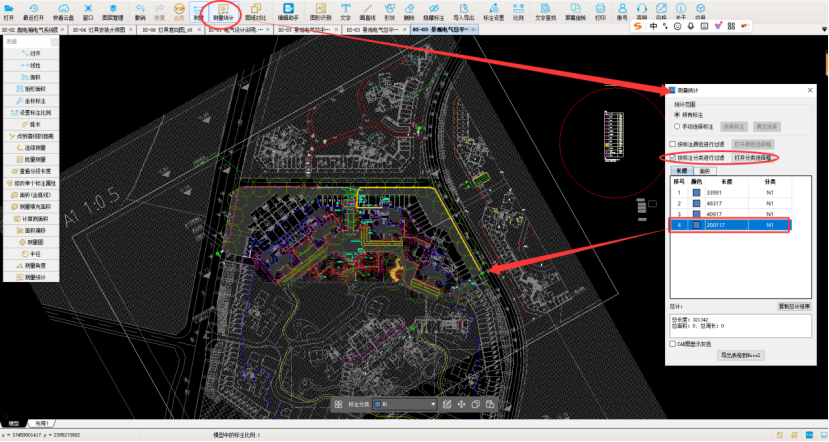The width and height of the screenshot is (829, 442).
Task: Expand the document tab overflow arrow
Action: click(x=822, y=32)
